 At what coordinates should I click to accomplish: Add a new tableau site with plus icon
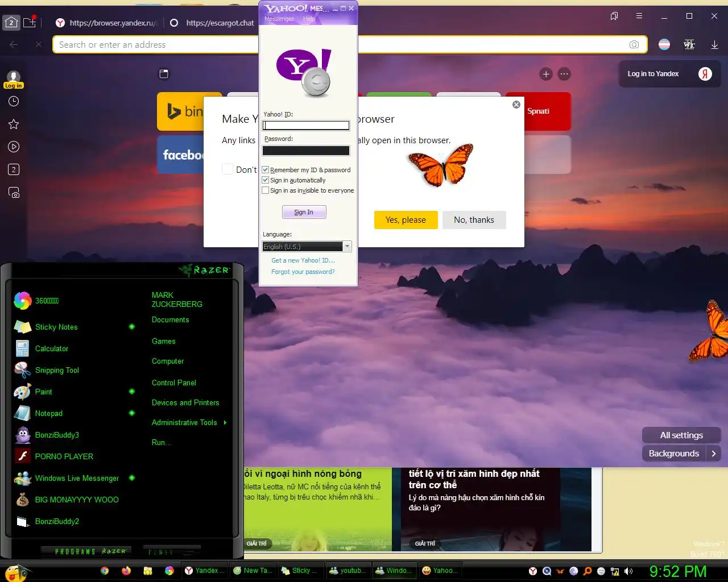(x=546, y=74)
